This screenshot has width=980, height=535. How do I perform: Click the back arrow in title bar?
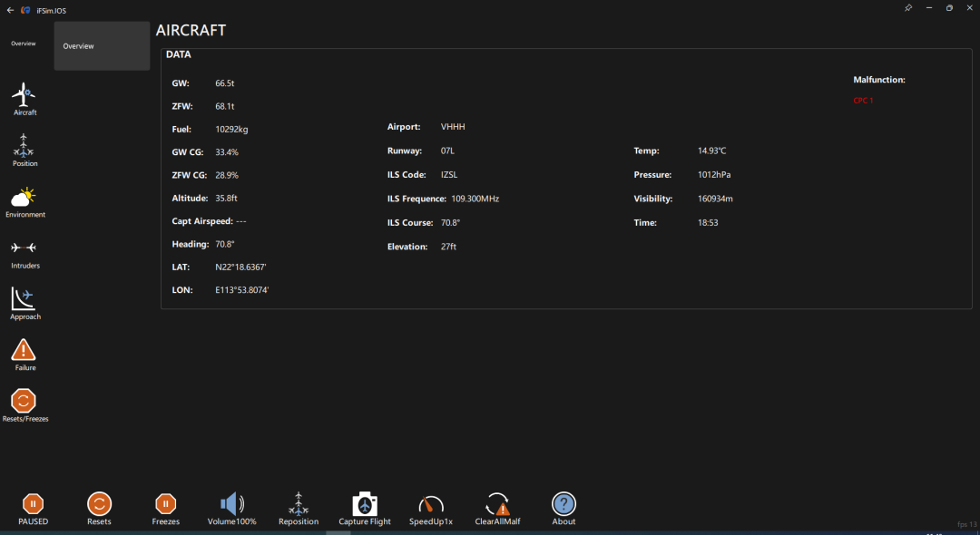(x=9, y=10)
